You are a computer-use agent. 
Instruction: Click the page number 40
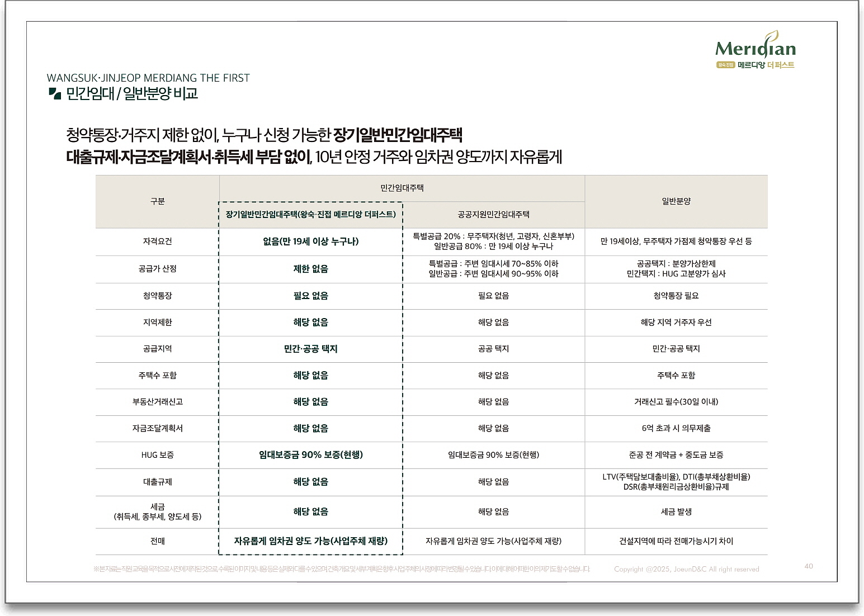(809, 566)
